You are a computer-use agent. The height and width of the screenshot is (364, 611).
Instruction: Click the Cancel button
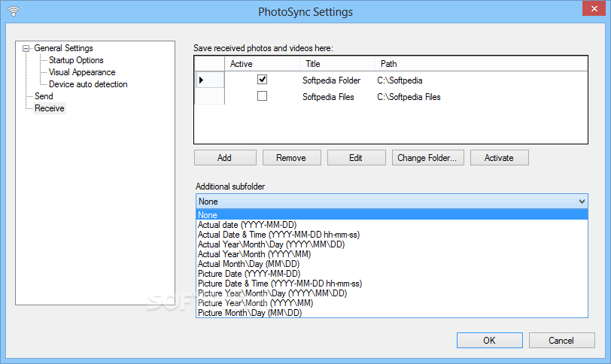pyautogui.click(x=562, y=340)
